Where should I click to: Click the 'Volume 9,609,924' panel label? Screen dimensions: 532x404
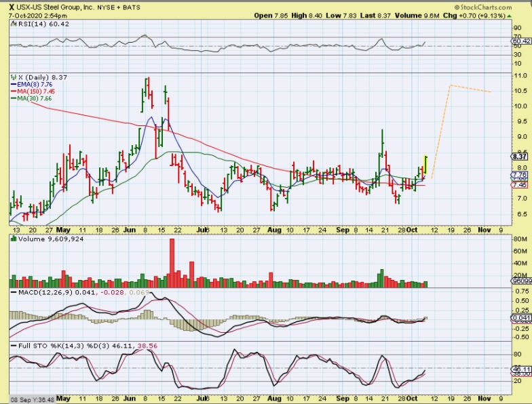point(51,239)
